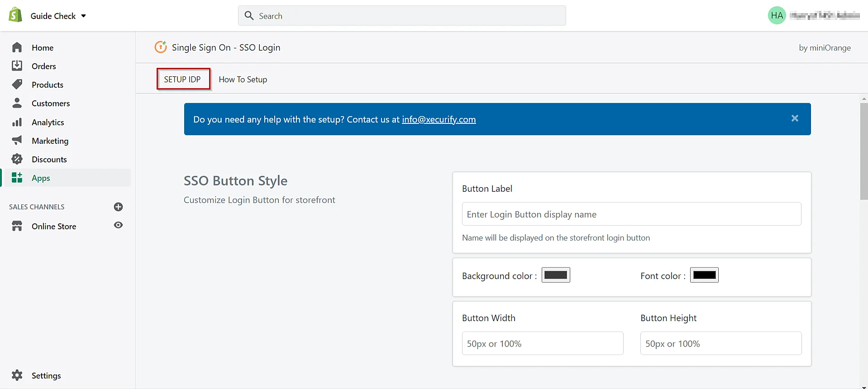Click the Online Store shop icon

pos(17,226)
